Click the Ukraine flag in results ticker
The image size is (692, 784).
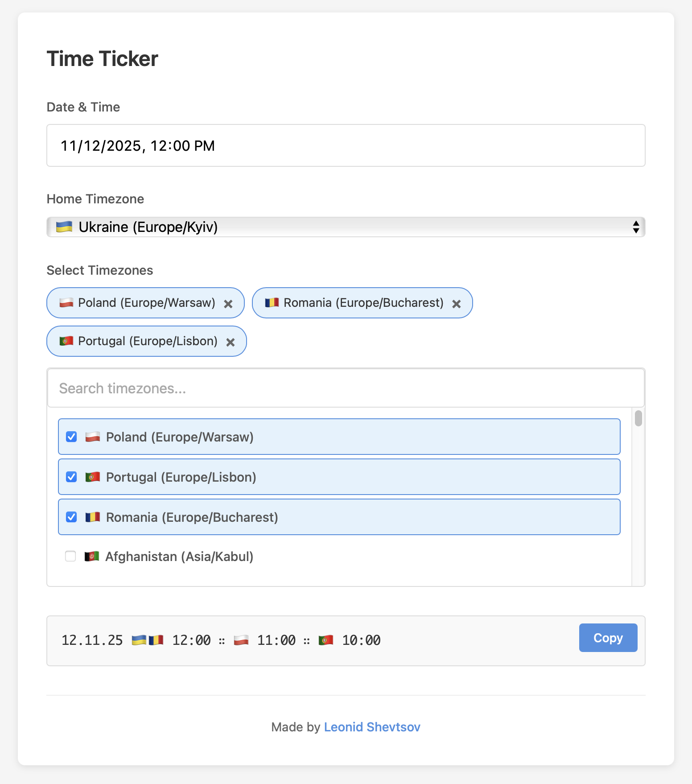(x=139, y=640)
